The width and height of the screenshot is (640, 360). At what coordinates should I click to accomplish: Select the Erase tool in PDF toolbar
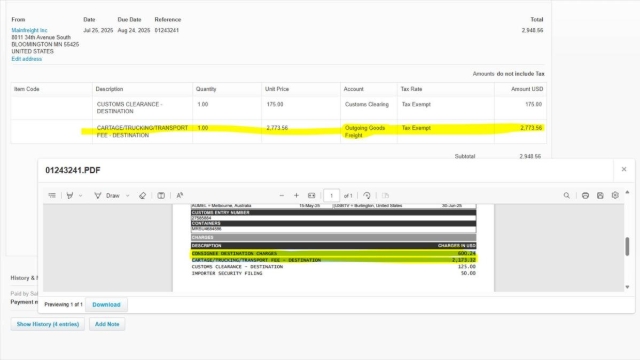[142, 196]
